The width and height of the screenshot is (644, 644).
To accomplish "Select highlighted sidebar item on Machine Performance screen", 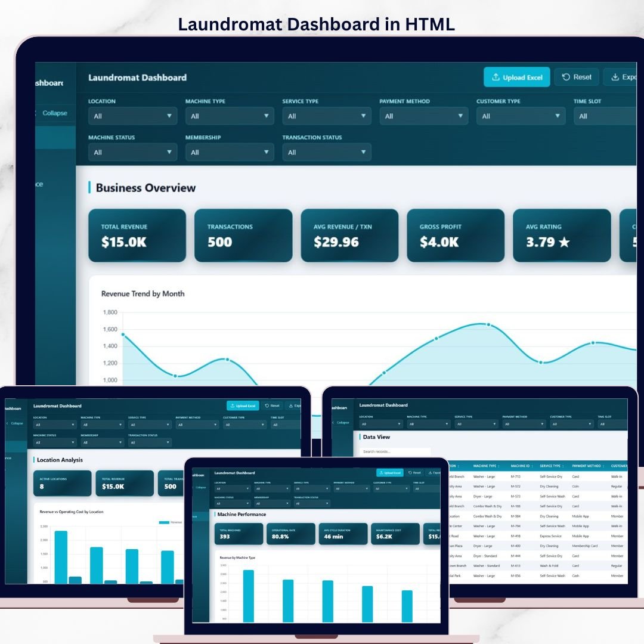I will pyautogui.click(x=201, y=516).
